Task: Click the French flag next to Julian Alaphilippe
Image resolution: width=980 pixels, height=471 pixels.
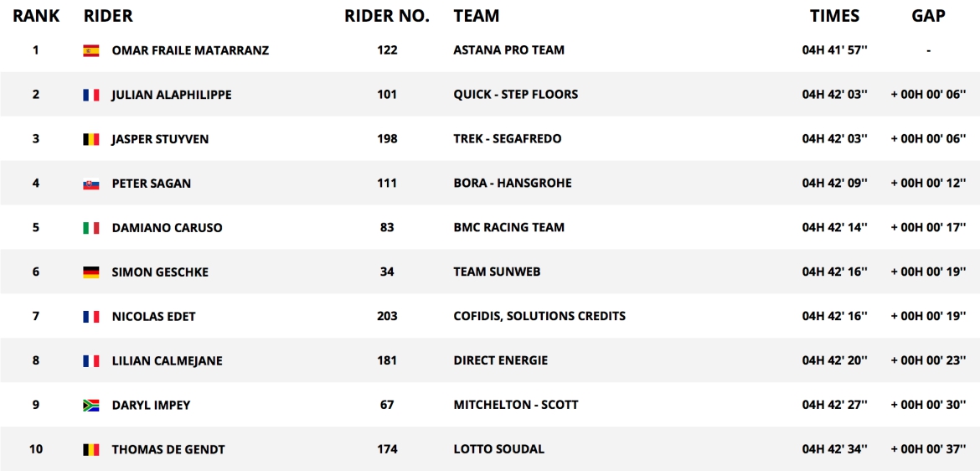Action: click(x=91, y=95)
